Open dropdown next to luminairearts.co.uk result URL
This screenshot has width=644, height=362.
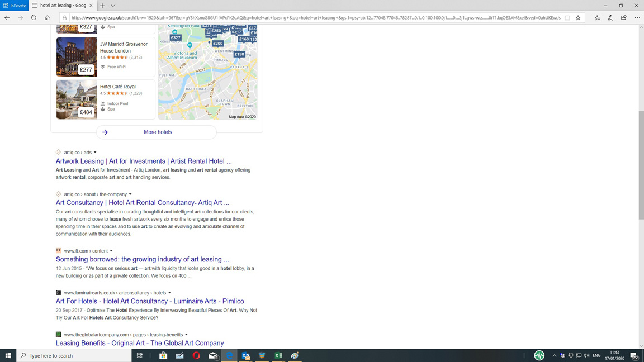point(169,293)
